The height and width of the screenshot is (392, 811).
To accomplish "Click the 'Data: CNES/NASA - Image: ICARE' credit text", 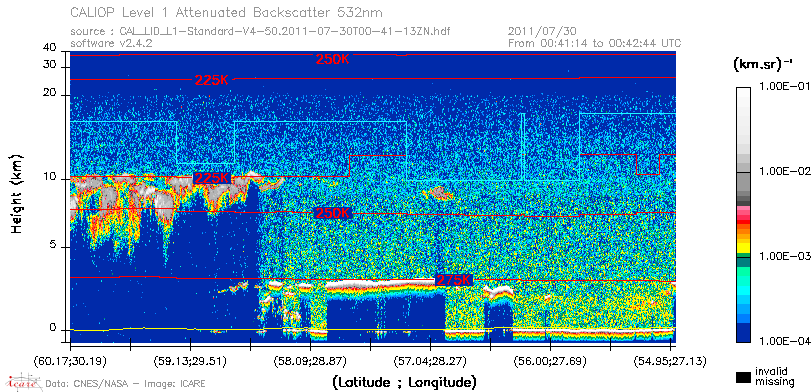I will click(x=126, y=384).
